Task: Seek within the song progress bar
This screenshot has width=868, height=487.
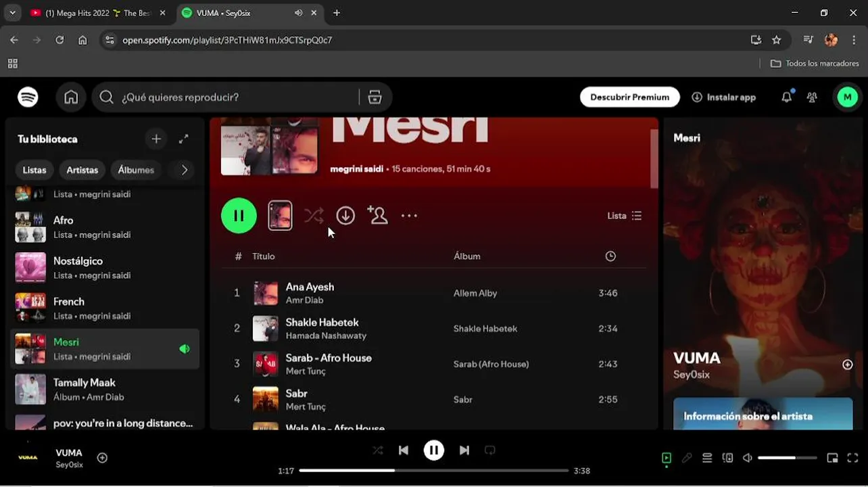Action: click(434, 471)
